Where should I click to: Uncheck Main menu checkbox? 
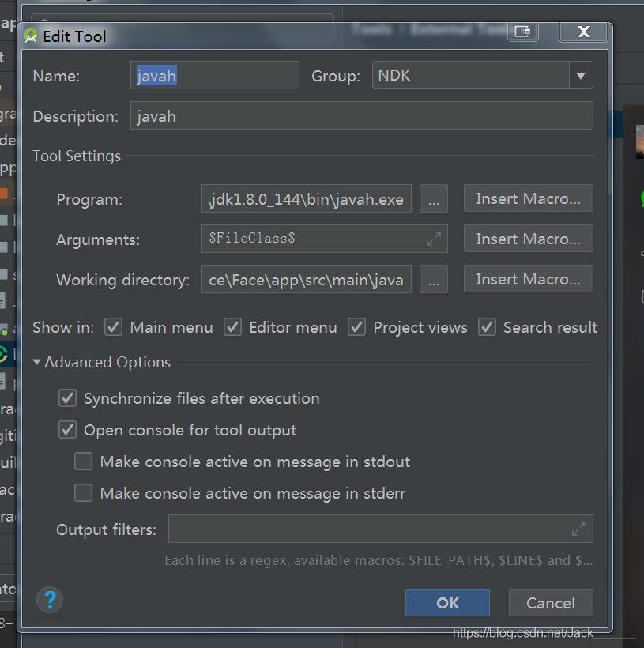point(113,327)
